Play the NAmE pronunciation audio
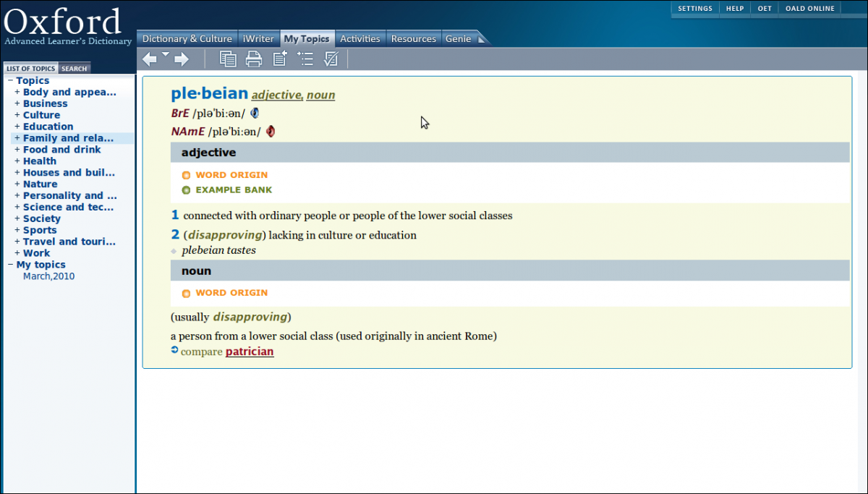The image size is (868, 494). coord(271,132)
